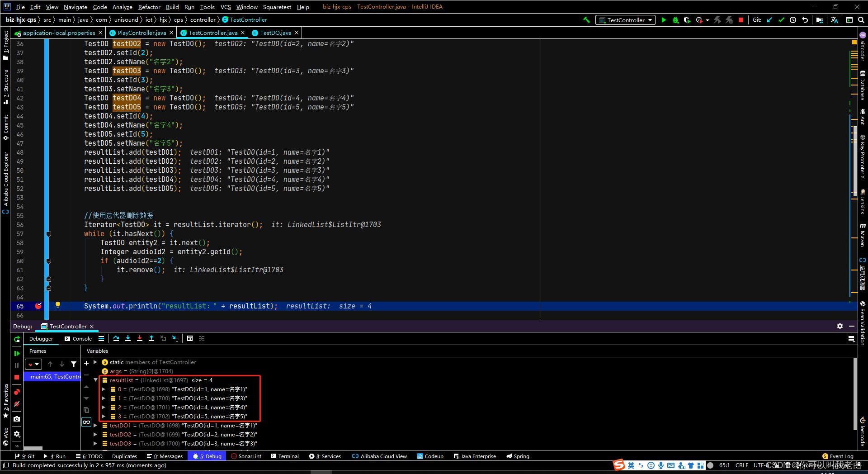Show intention actions lightbulb on line 65
The image size is (868, 474).
pos(58,305)
